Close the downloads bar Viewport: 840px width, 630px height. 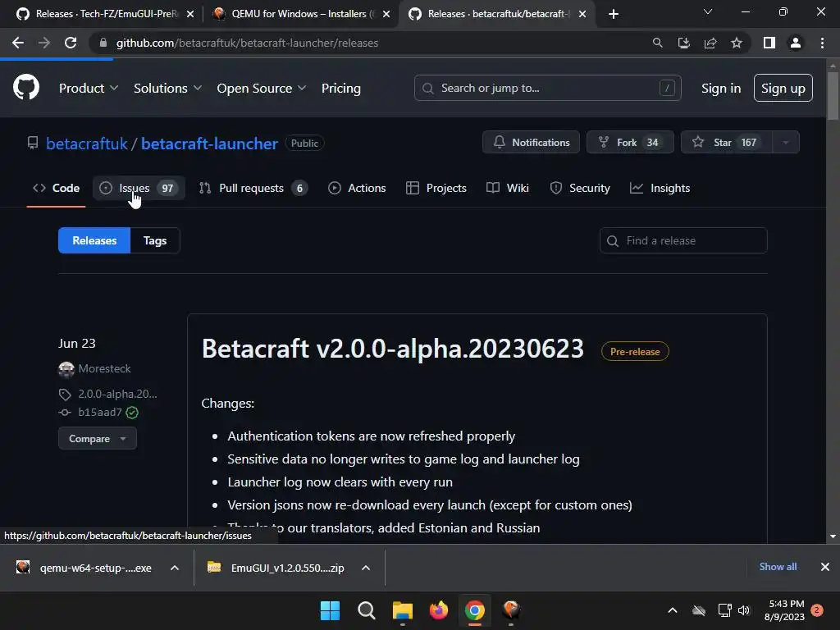(x=825, y=567)
